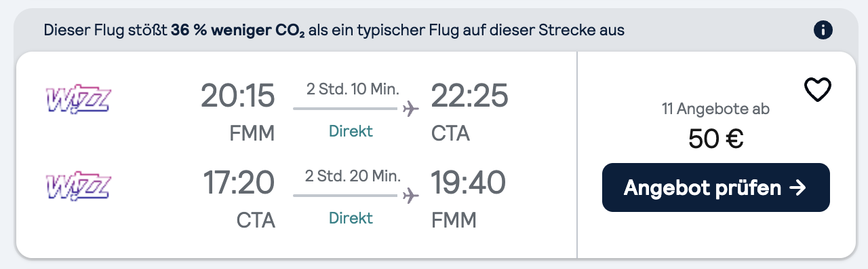Select the 20:15 departure time
This screenshot has height=269, width=868.
coord(238,96)
